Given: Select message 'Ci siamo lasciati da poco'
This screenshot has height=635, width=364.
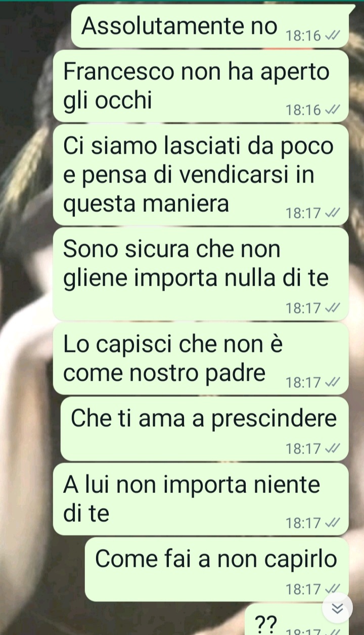Looking at the screenshot, I should pyautogui.click(x=201, y=175).
